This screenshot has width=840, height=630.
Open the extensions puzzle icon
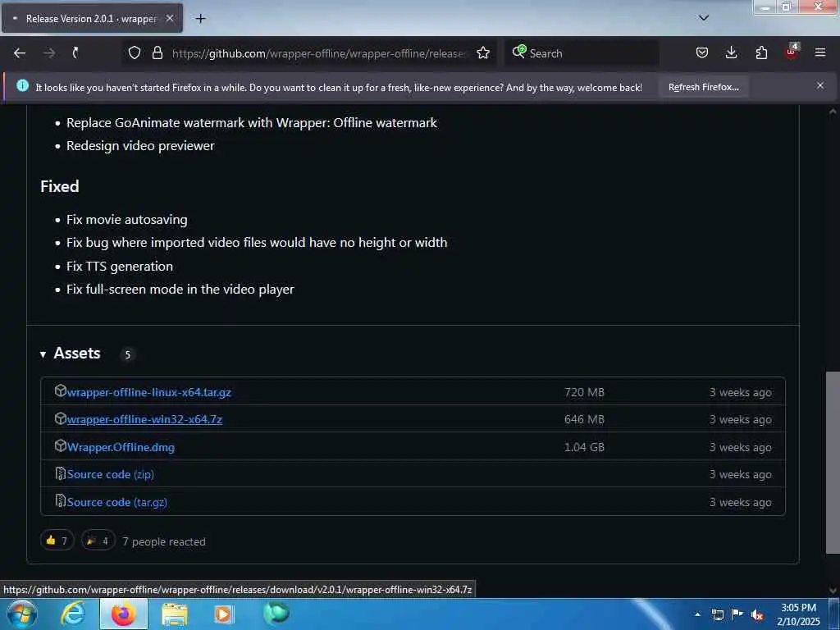point(761,53)
